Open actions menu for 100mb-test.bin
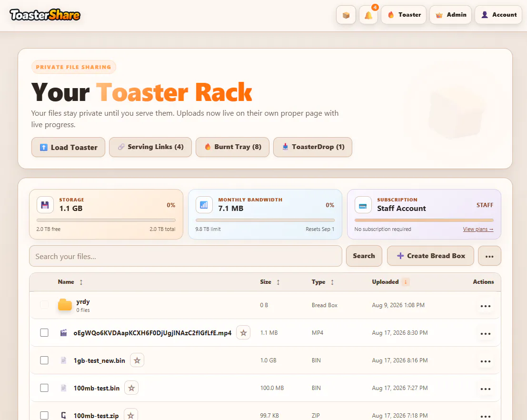Image resolution: width=527 pixels, height=420 pixels. point(485,389)
